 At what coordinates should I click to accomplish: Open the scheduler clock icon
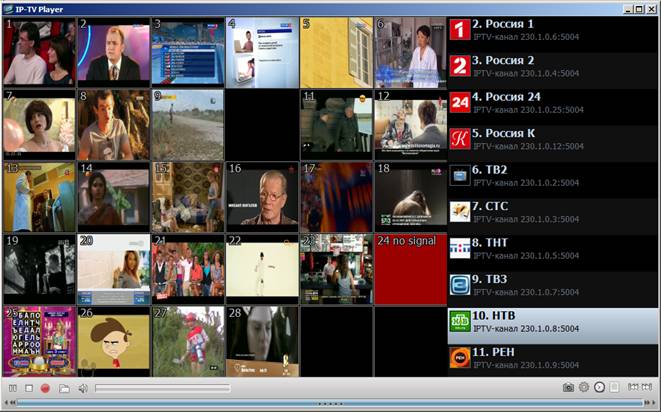point(599,387)
